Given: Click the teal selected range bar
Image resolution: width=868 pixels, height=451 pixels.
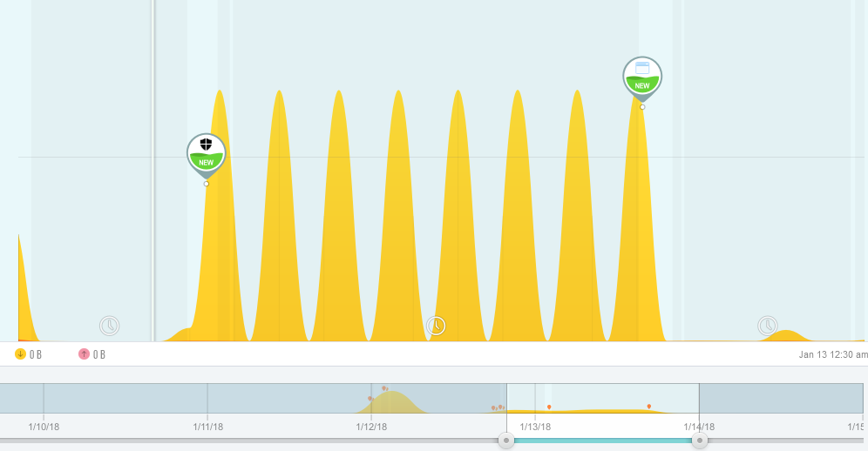Looking at the screenshot, I should coord(603,441).
